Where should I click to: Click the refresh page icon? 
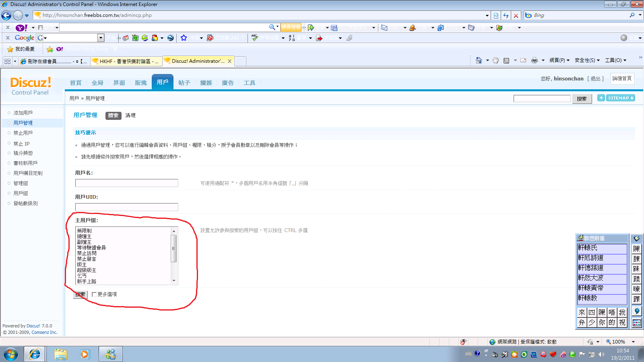(506, 15)
